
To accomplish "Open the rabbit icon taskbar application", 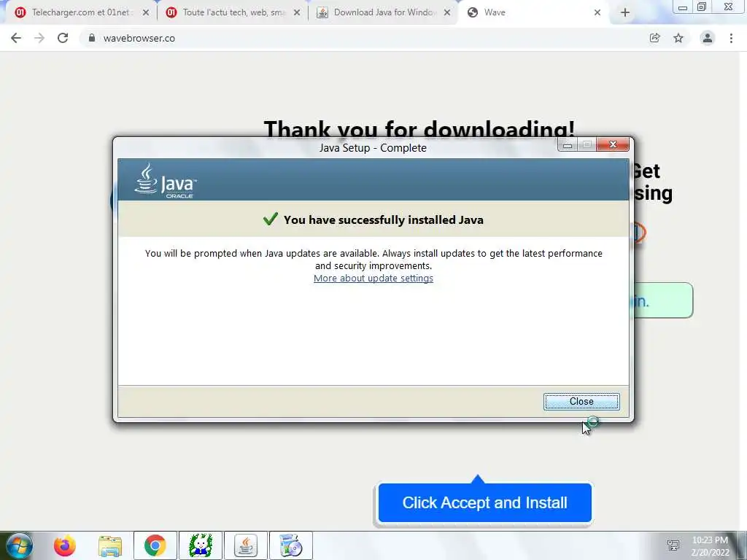I will [201, 545].
